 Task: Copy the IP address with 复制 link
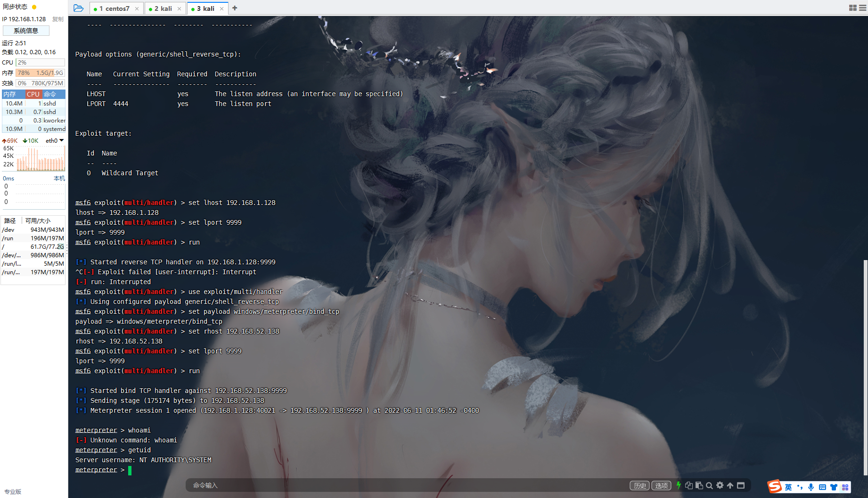coord(58,19)
